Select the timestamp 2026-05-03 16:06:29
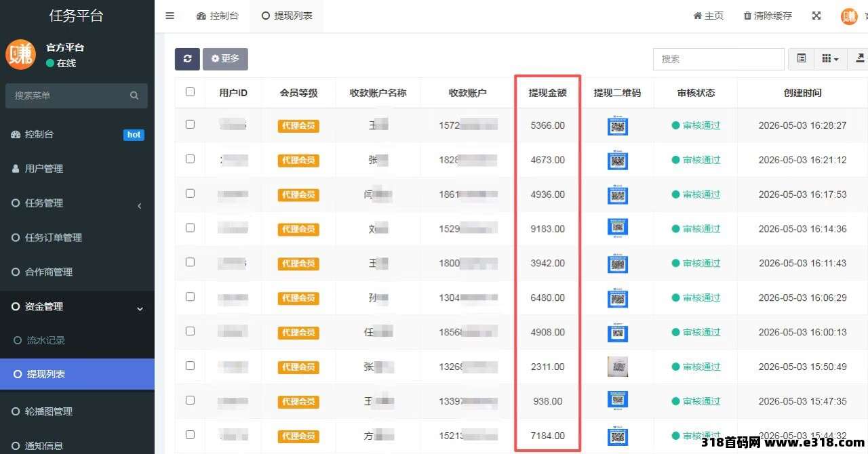 click(803, 298)
